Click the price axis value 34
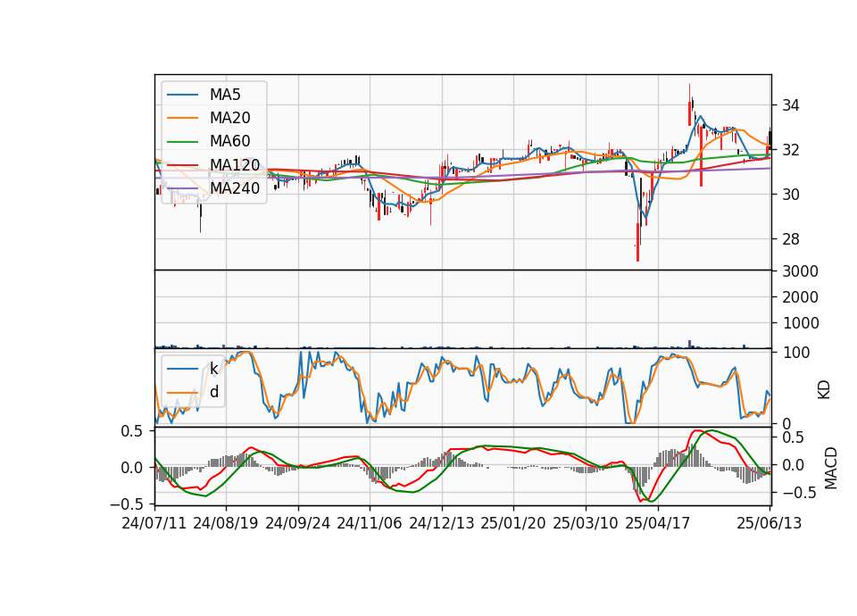The image size is (857, 616). point(791,105)
